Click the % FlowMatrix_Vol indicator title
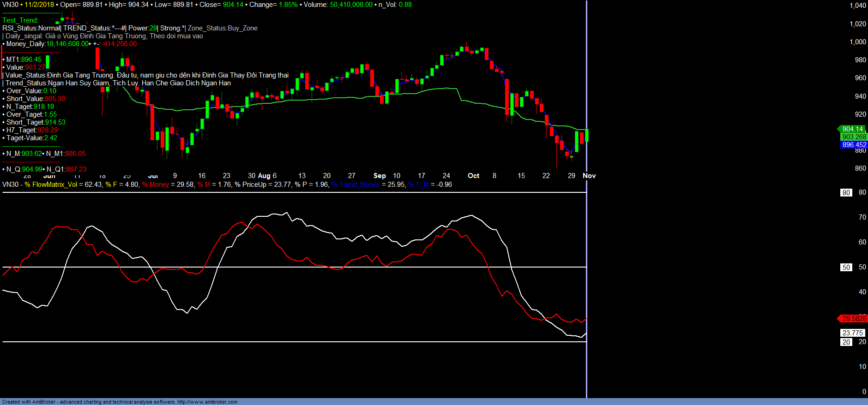The image size is (868, 405). click(x=51, y=185)
